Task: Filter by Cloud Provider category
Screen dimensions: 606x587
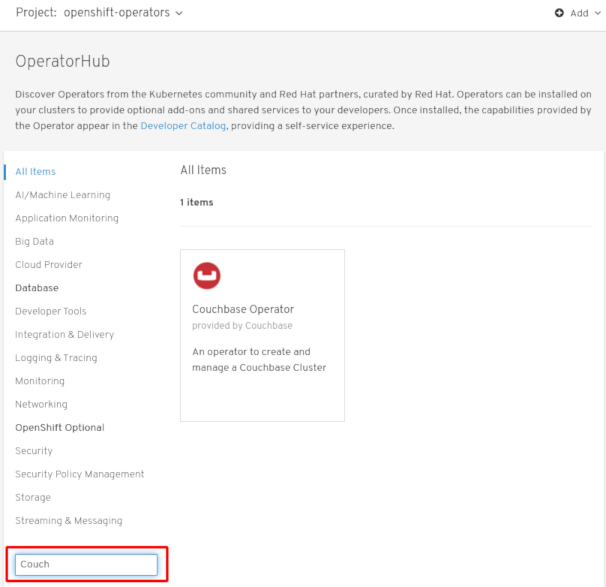Action: pyautogui.click(x=48, y=265)
